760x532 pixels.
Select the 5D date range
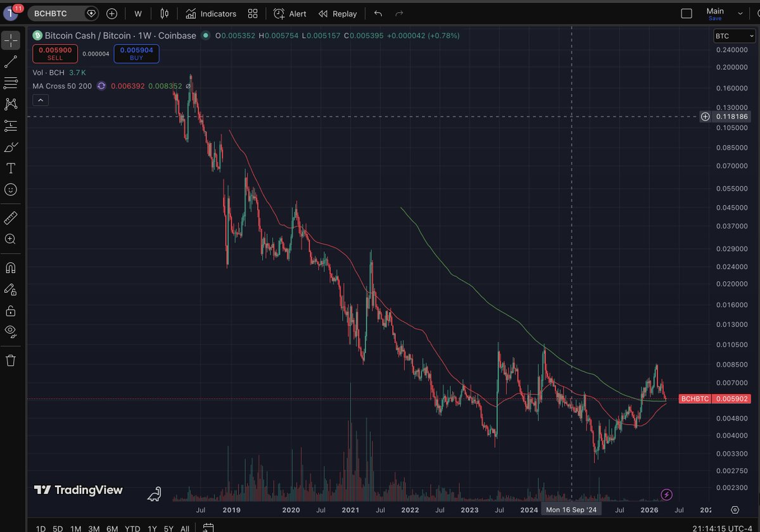58,528
